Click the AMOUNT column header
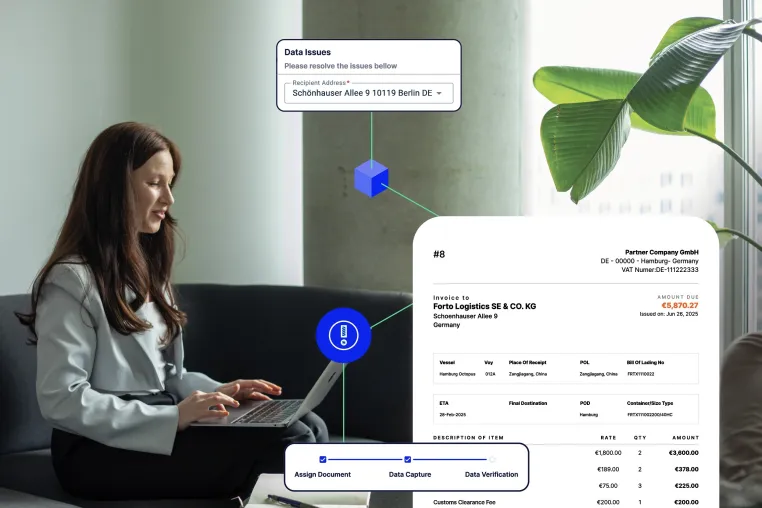The height and width of the screenshot is (508, 762). point(685,438)
